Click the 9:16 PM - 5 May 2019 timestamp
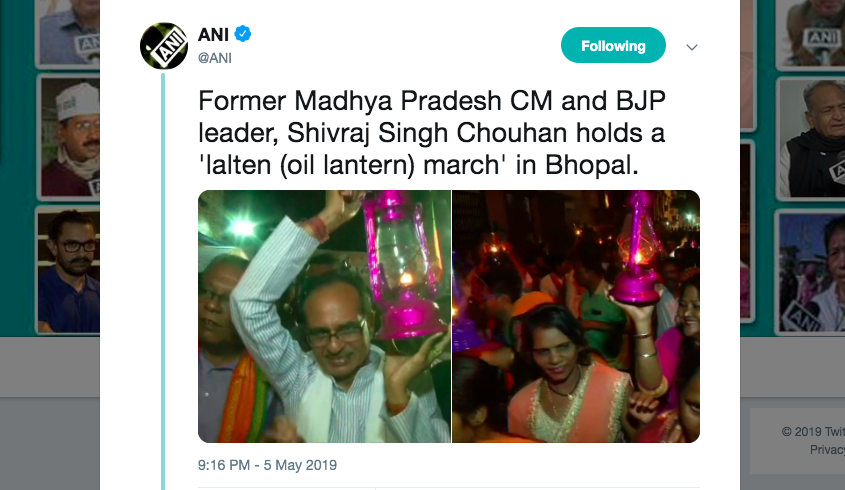 267,465
